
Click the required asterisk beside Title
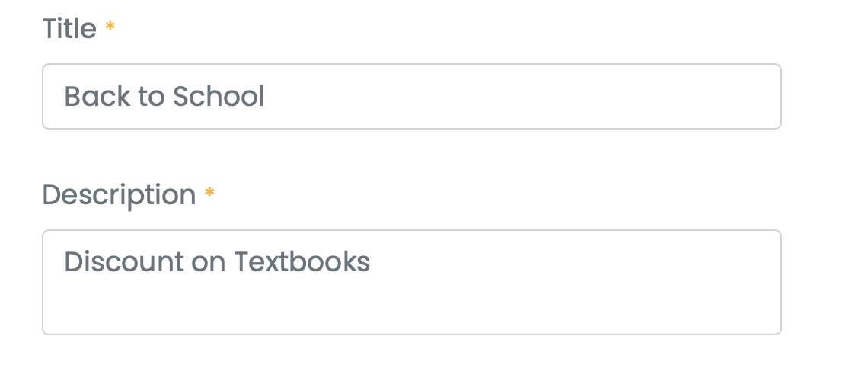click(110, 28)
